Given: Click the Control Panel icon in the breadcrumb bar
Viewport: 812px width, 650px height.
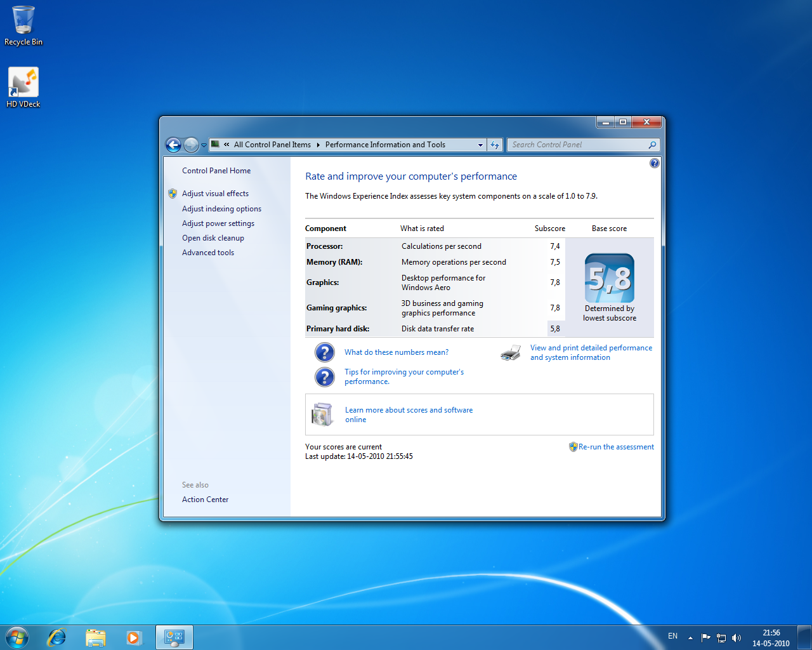Looking at the screenshot, I should [x=216, y=144].
